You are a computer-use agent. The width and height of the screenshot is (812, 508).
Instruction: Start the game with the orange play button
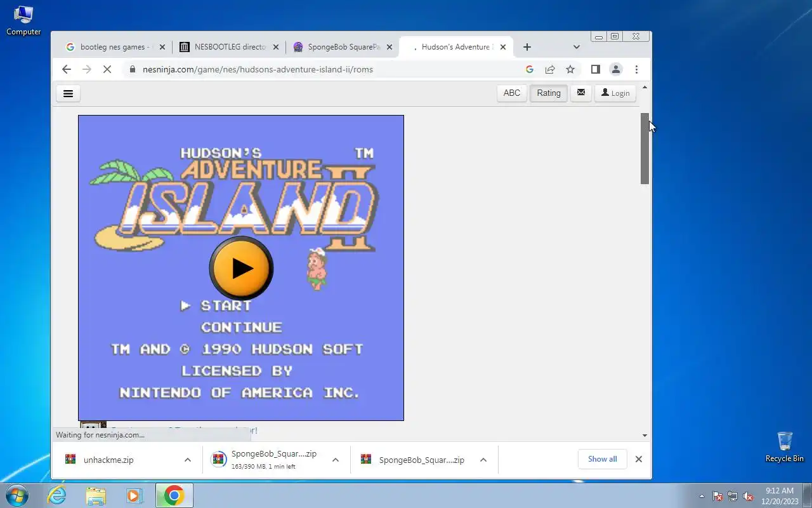click(241, 268)
